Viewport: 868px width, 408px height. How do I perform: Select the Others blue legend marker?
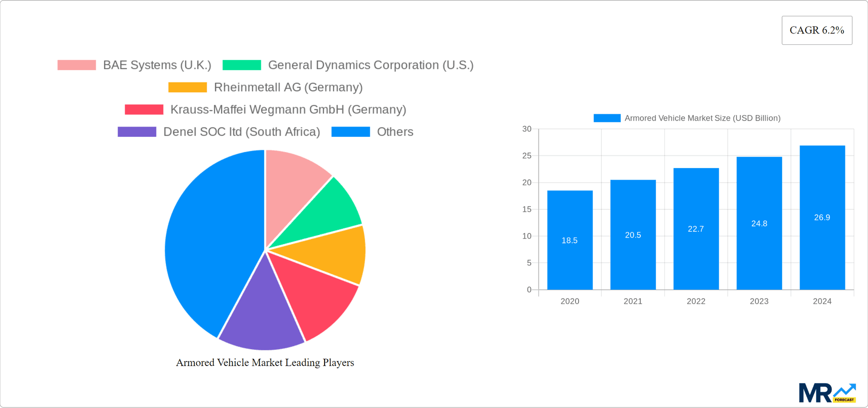pos(351,131)
